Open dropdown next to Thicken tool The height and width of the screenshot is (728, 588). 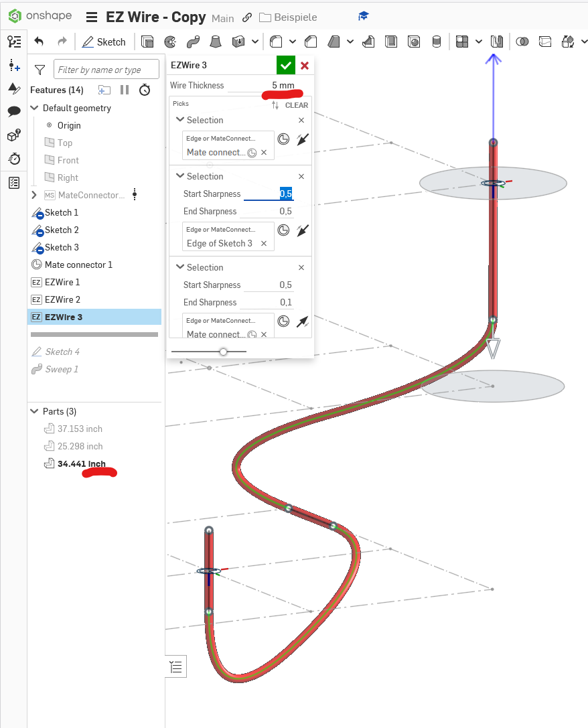click(x=255, y=42)
